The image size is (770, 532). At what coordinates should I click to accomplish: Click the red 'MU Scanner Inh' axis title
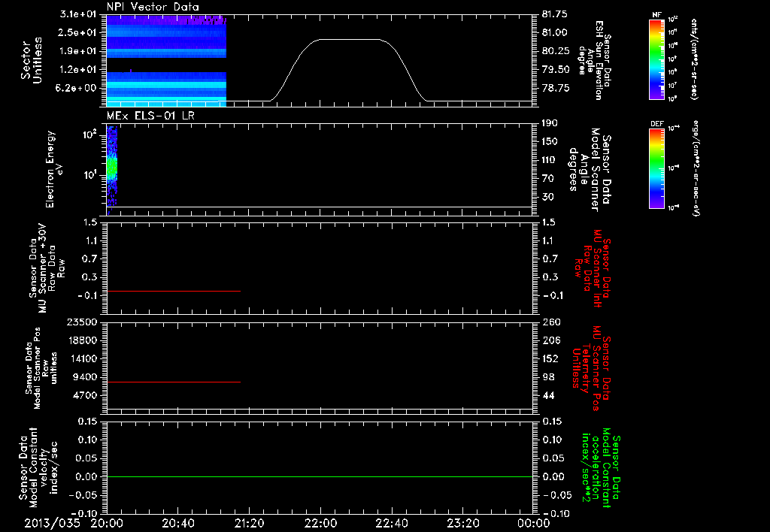[592, 268]
